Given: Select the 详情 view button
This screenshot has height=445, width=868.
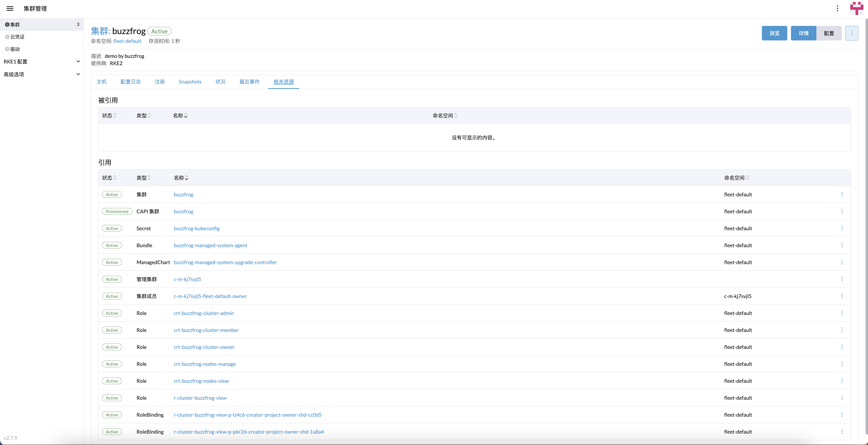Looking at the screenshot, I should [x=803, y=33].
